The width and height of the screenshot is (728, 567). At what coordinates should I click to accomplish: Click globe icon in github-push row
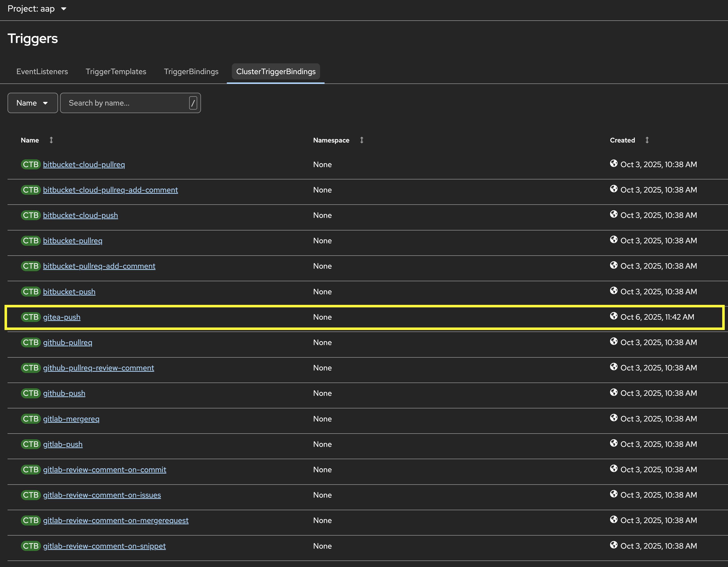613,392
